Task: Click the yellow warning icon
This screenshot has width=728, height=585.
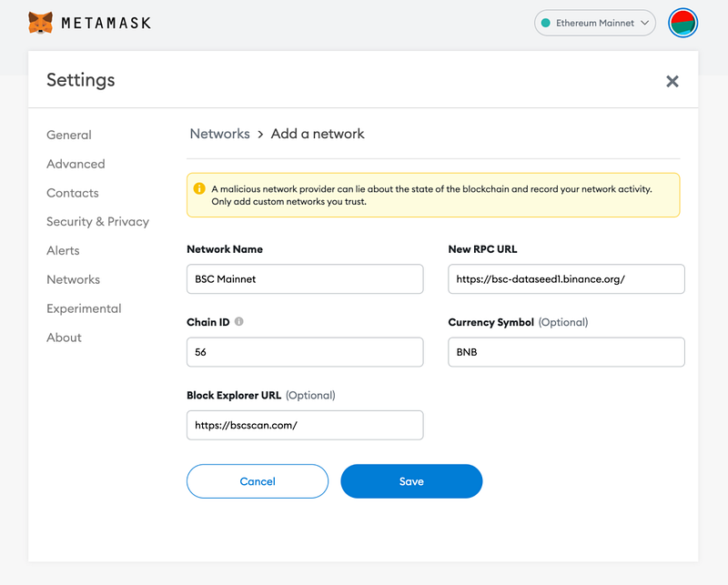Action: [x=199, y=189]
